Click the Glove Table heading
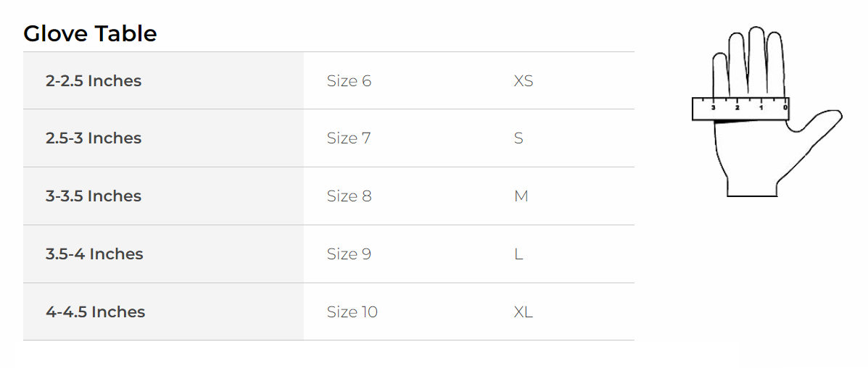868x368 pixels. point(90,33)
